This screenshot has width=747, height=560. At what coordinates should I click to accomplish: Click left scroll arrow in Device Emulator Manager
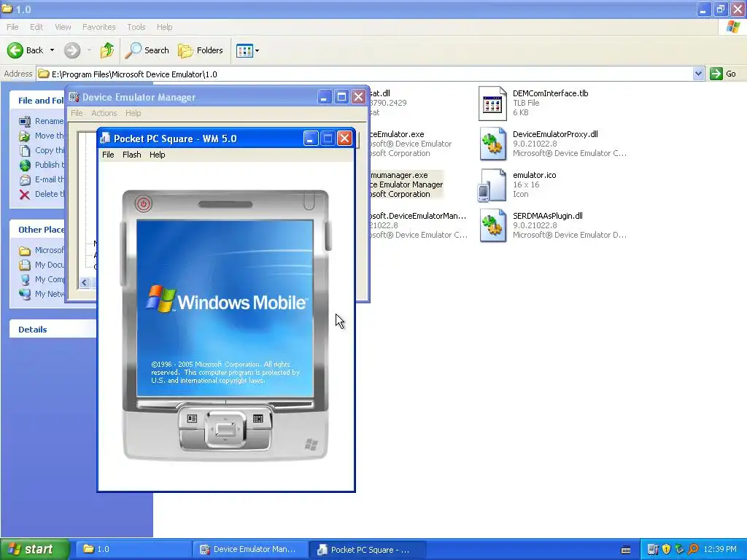(85, 282)
